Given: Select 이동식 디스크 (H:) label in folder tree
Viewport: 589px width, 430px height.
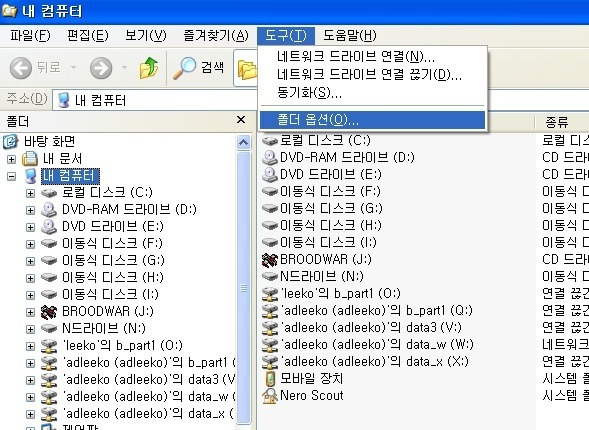Looking at the screenshot, I should pos(113,278).
